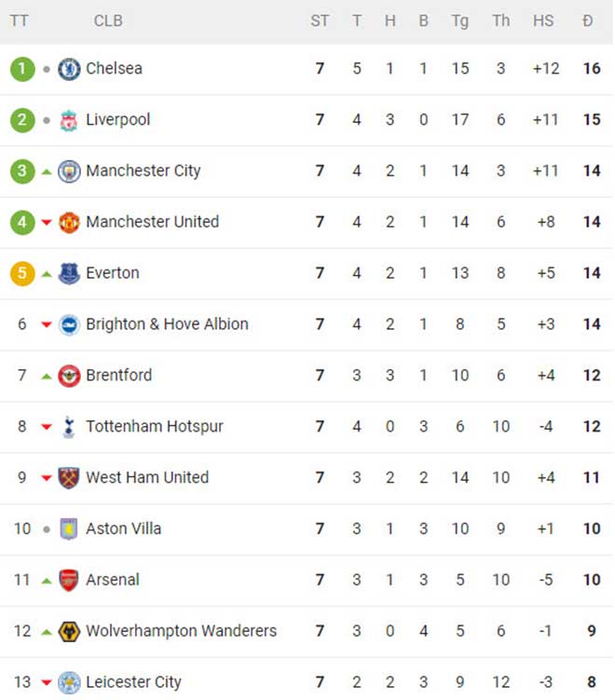Sort by the HS goal difference header

pos(543,21)
